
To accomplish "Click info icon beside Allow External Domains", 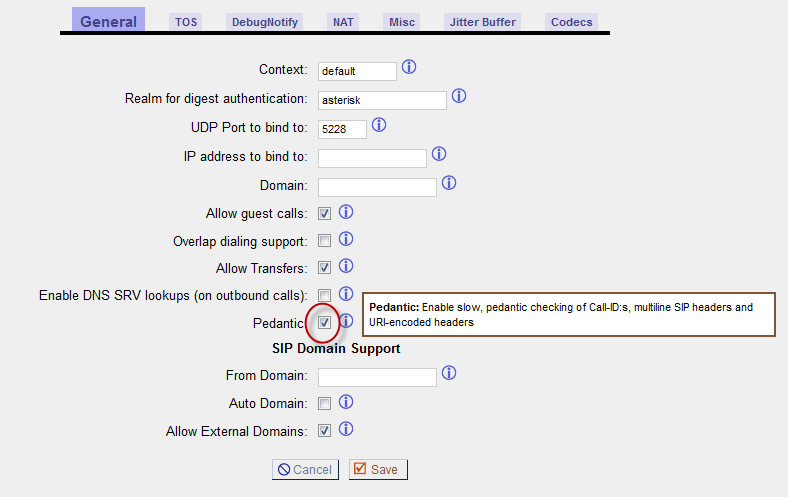I will point(346,429).
